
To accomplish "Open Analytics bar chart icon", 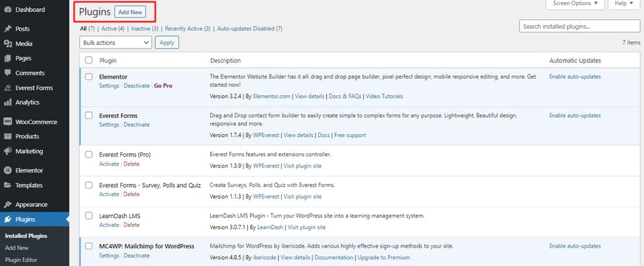I will [7, 102].
